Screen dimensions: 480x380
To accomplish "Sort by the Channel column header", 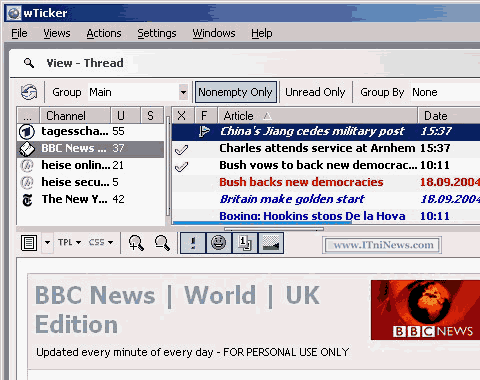I will pos(75,116).
